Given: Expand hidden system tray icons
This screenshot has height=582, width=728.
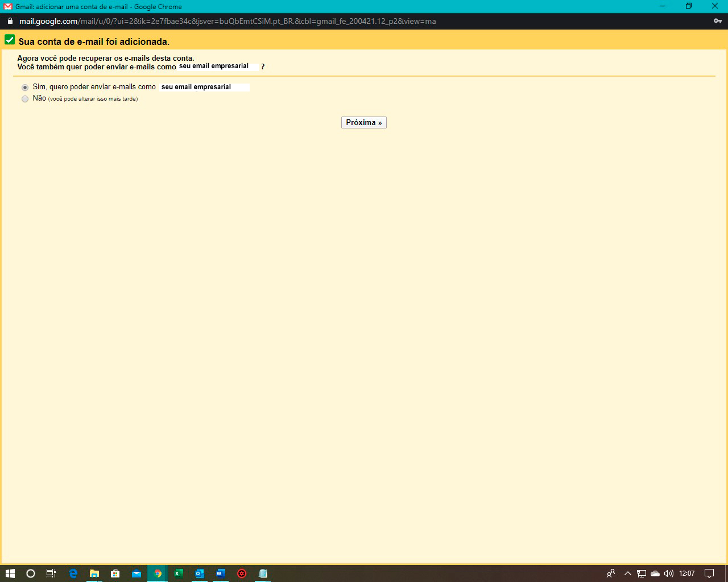Looking at the screenshot, I should point(627,573).
